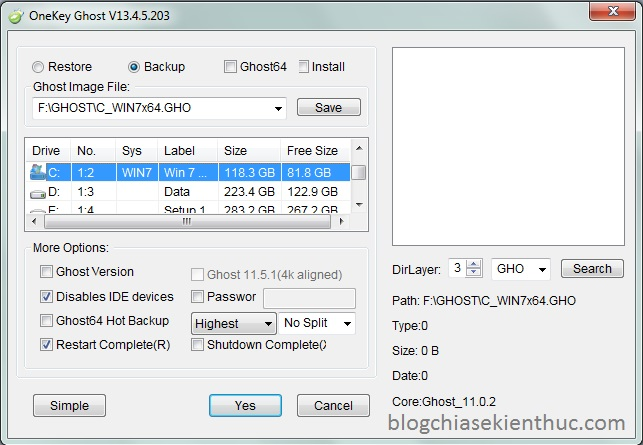Click the Cancel button

click(333, 406)
